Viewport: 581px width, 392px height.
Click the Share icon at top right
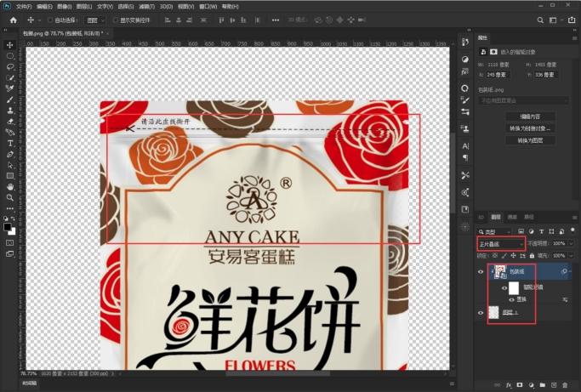pos(572,20)
